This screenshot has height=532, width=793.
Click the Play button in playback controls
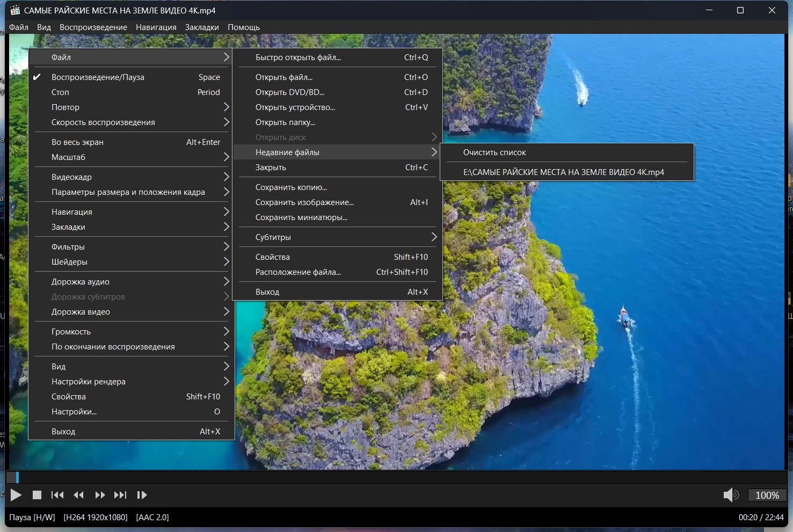(x=16, y=495)
